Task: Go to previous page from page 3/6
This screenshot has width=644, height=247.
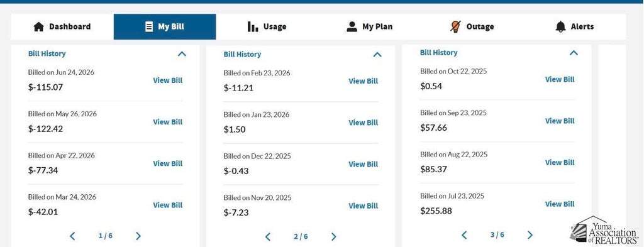Action: pyautogui.click(x=464, y=235)
